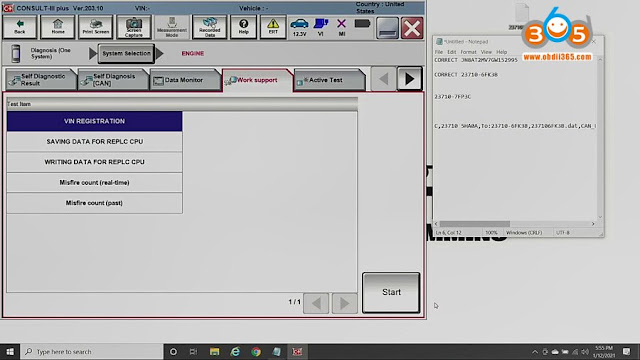Open Internet Explorer from taskbar
Screen dimensions: 640x360
pos(235,351)
